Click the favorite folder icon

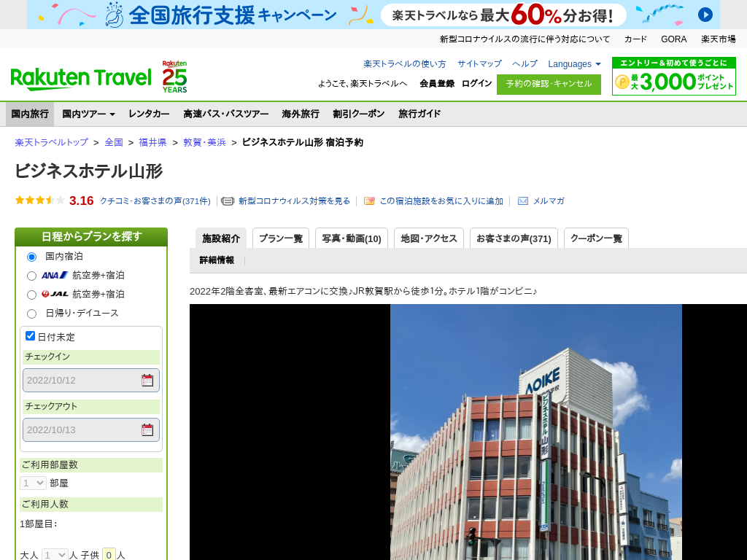[x=369, y=201]
